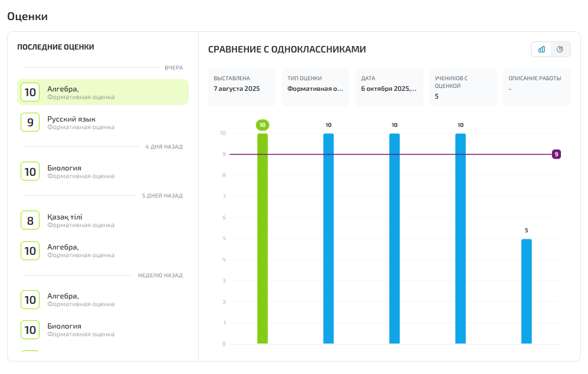The image size is (588, 374).
Task: Select Биология grade under Неделю назад
Action: click(103, 330)
